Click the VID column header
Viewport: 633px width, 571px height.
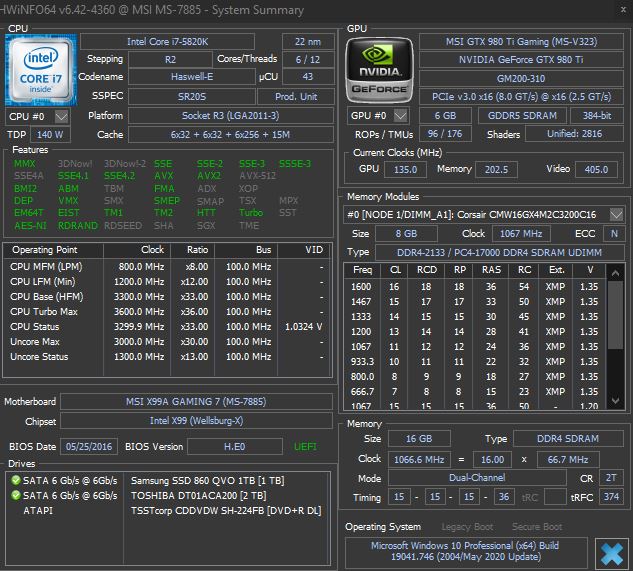[x=305, y=250]
